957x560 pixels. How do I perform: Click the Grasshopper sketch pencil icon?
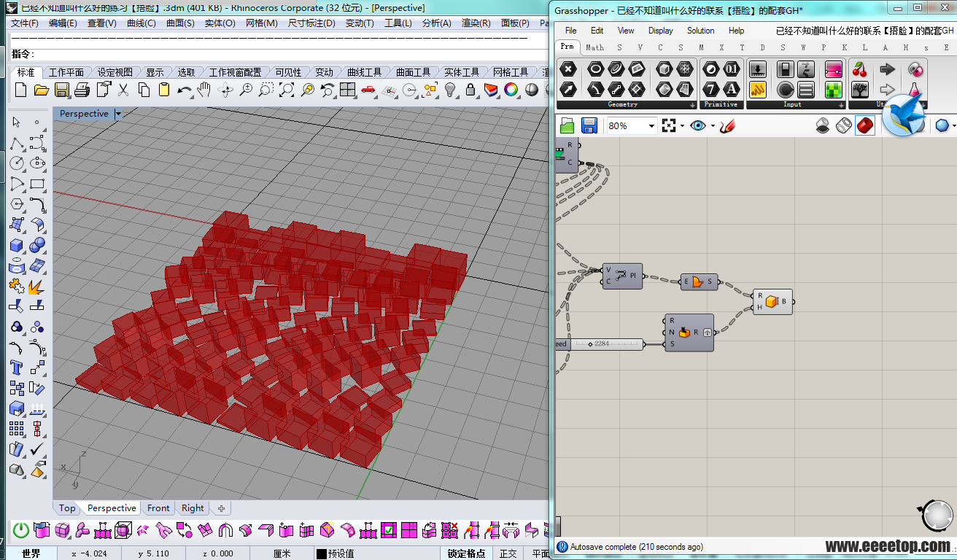(727, 126)
